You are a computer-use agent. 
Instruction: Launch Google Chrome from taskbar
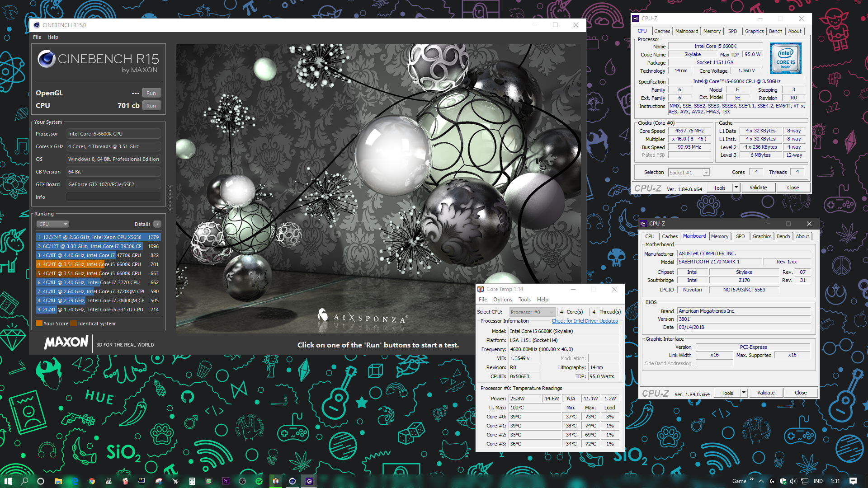pyautogui.click(x=92, y=481)
